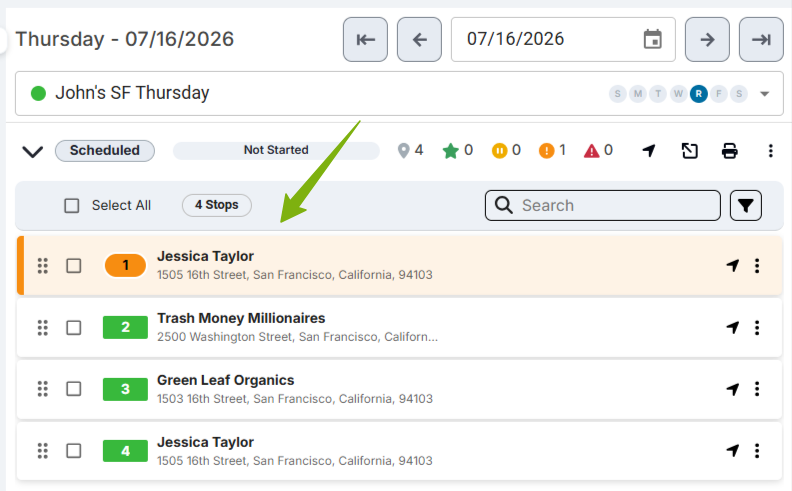Navigate to stop 1 arrow icon

pyautogui.click(x=733, y=266)
